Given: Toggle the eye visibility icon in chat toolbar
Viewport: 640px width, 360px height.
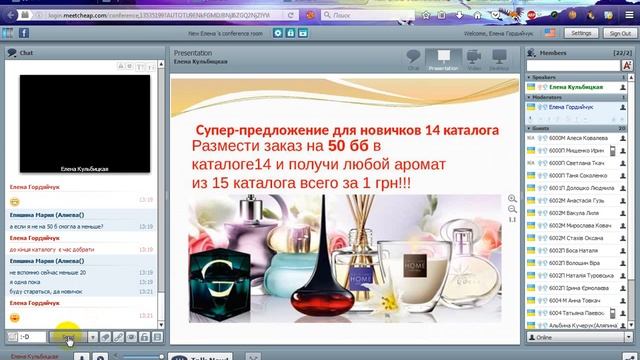Looking at the screenshot, I should pyautogui.click(x=131, y=337).
